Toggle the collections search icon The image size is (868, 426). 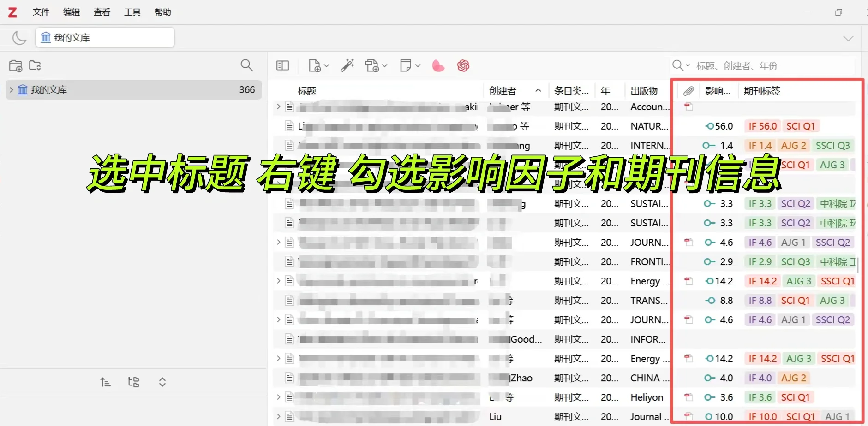click(247, 65)
